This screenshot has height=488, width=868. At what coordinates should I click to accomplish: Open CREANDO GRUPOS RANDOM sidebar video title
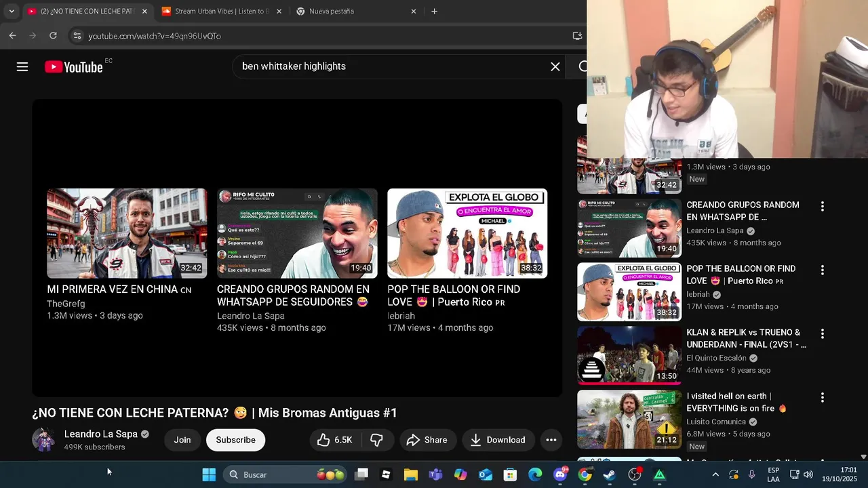tap(743, 211)
